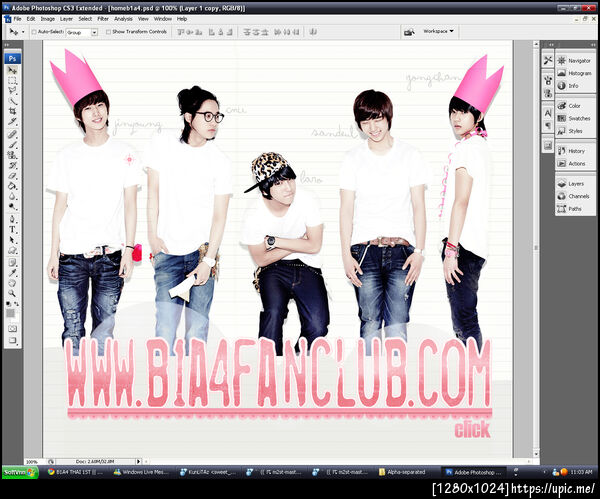Select the Healing Brush tool
600x499 pixels.
point(13,134)
